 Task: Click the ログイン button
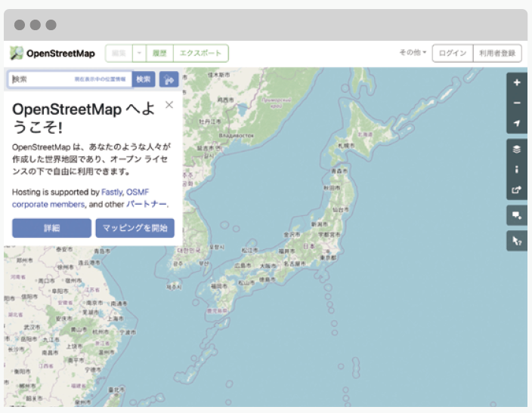[453, 54]
